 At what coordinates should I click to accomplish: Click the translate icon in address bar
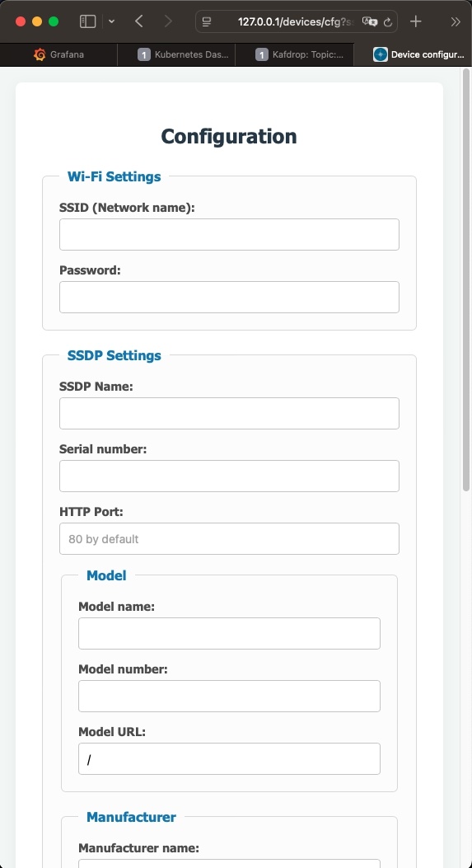[x=370, y=21]
